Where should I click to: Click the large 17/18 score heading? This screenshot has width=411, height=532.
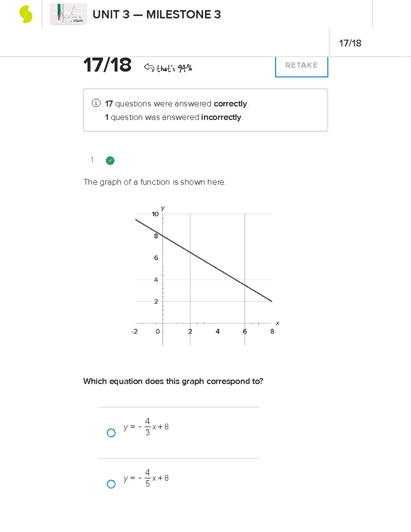tap(108, 64)
